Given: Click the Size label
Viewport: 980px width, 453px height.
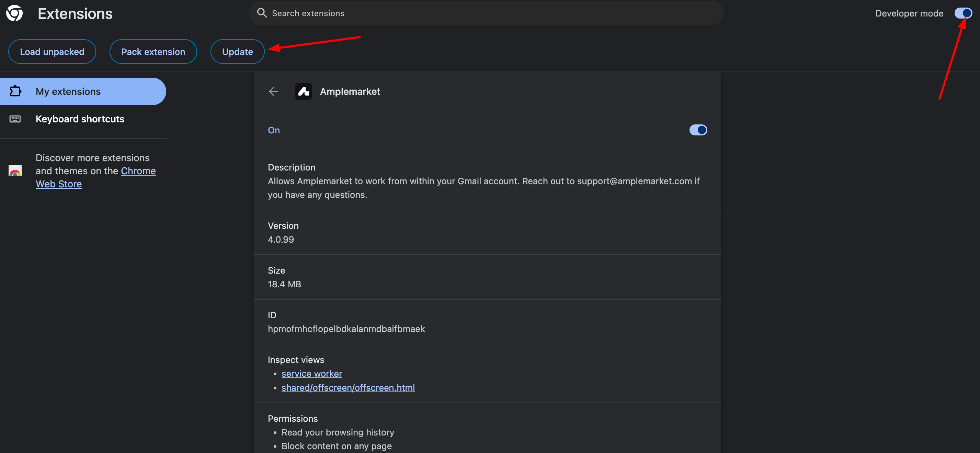Looking at the screenshot, I should coord(276,270).
